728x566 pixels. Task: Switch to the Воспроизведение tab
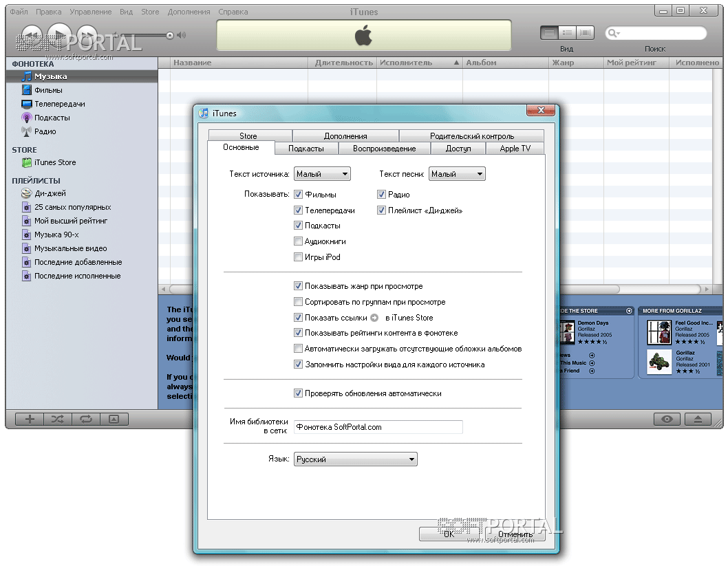[385, 149]
